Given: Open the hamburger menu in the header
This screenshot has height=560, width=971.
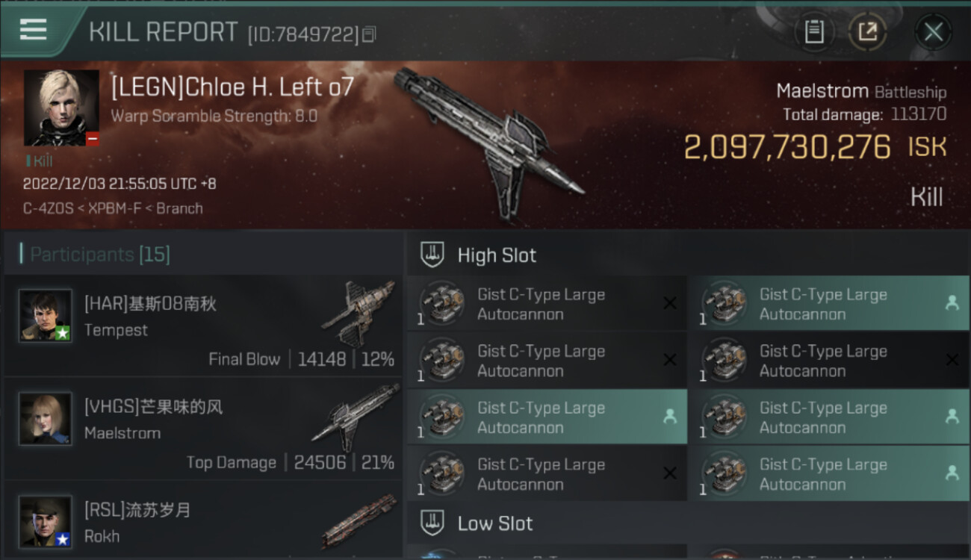Looking at the screenshot, I should (34, 30).
